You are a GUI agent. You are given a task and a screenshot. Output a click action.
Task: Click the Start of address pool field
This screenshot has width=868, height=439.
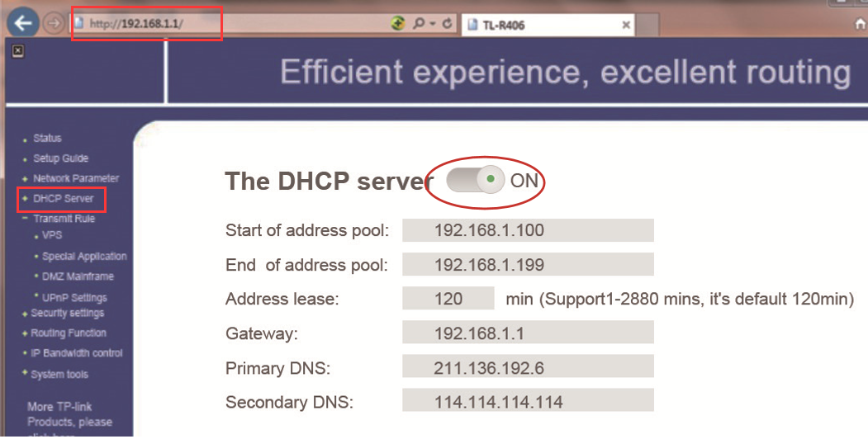[x=528, y=230]
